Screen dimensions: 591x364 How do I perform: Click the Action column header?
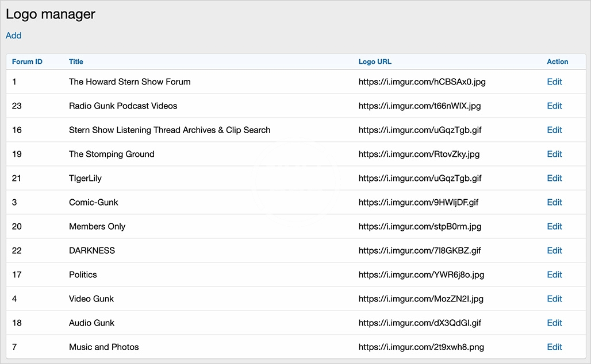[x=557, y=61]
